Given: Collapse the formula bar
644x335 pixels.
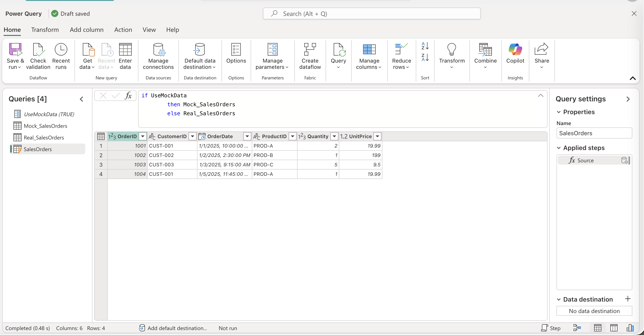Looking at the screenshot, I should 541,96.
